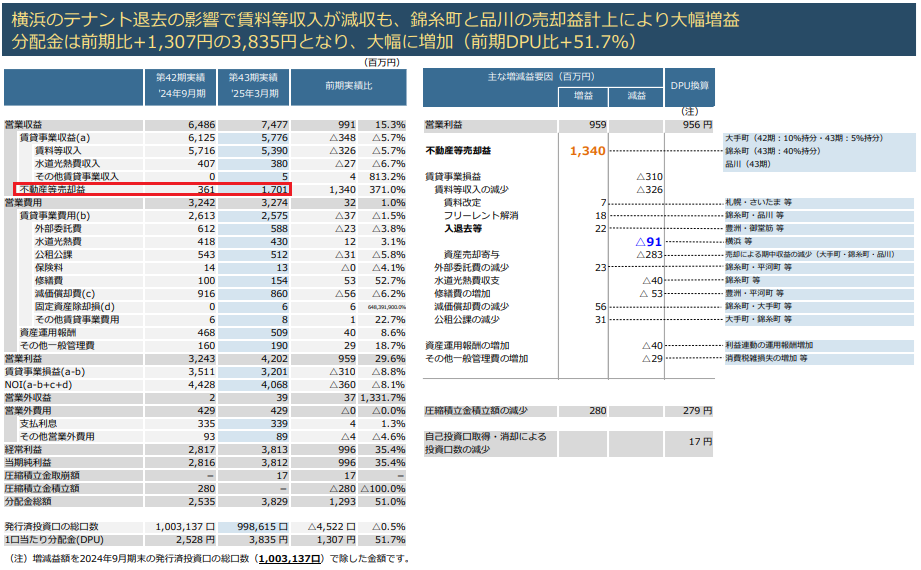Select the 増益 column header
The width and height of the screenshot is (921, 570).
click(x=583, y=95)
